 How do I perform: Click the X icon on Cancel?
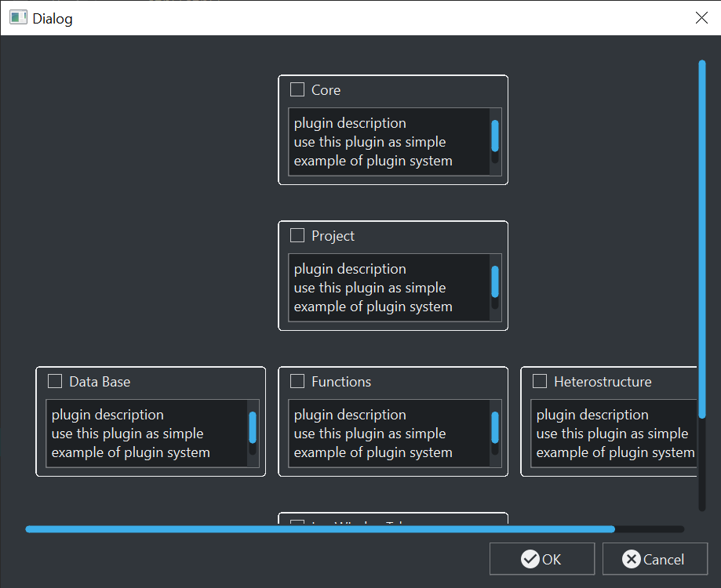click(632, 559)
